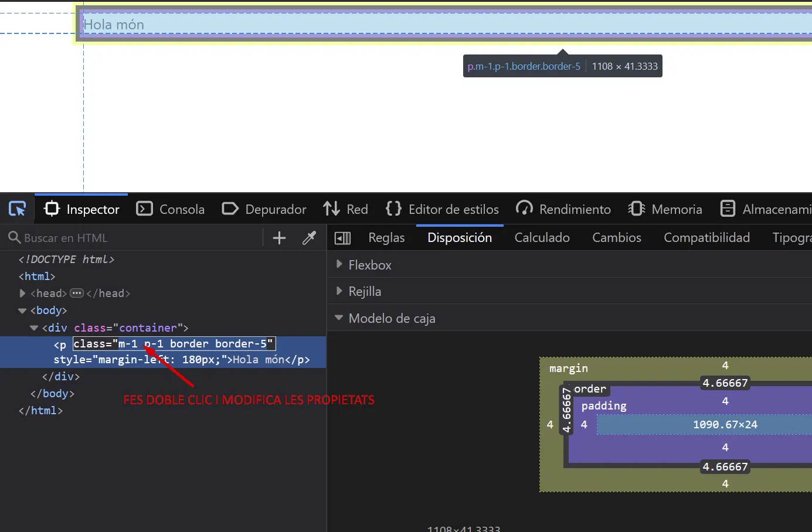Open Editor de estilos panel
This screenshot has width=812, height=532.
click(x=443, y=209)
